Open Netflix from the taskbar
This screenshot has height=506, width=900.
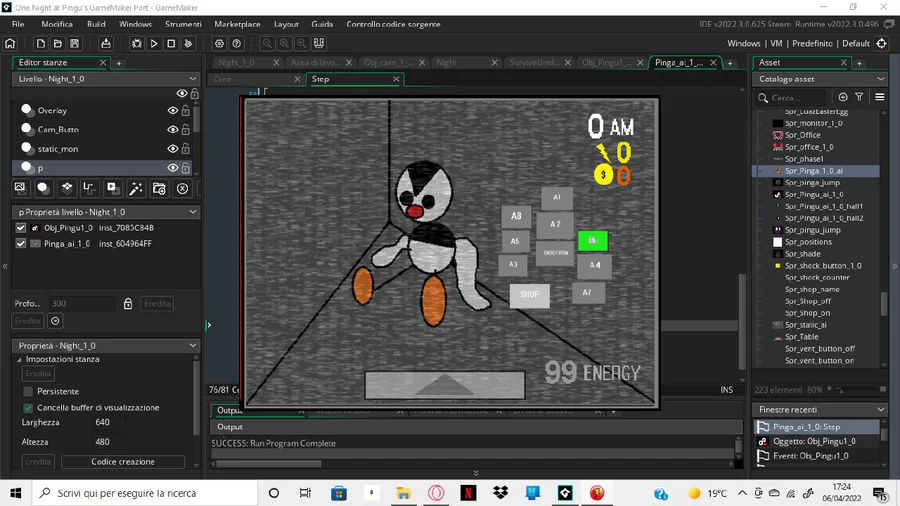pyautogui.click(x=468, y=493)
